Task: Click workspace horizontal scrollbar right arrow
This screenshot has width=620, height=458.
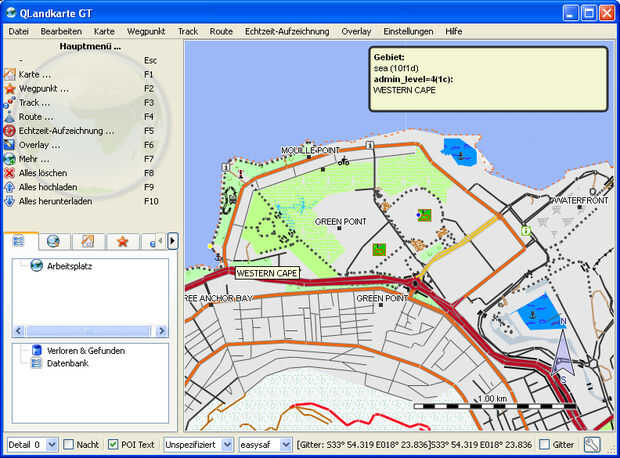Action: [x=161, y=331]
